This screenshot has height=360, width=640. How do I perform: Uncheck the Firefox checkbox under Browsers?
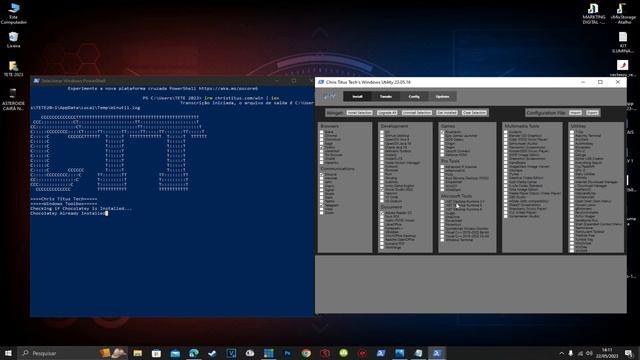click(x=322, y=147)
